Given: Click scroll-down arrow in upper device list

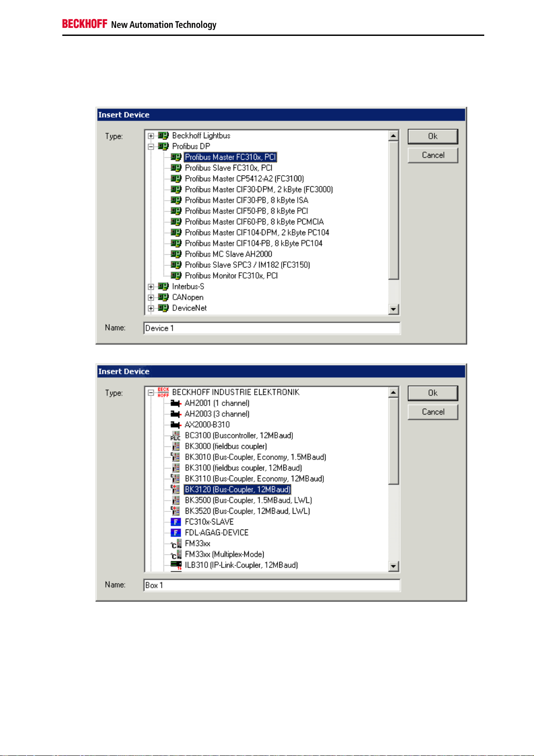Looking at the screenshot, I should [394, 309].
